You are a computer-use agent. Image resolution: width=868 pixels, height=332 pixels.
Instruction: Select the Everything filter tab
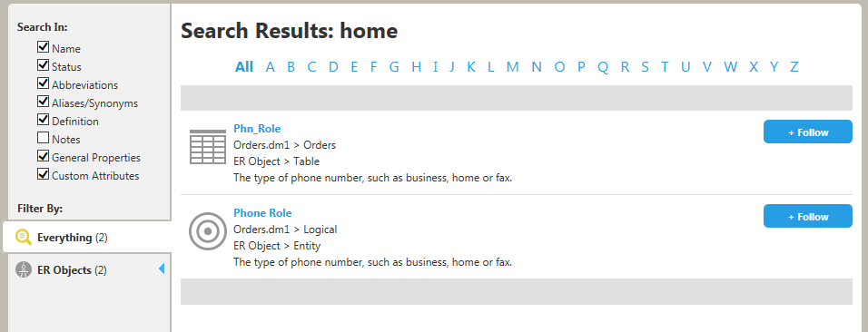coord(87,238)
